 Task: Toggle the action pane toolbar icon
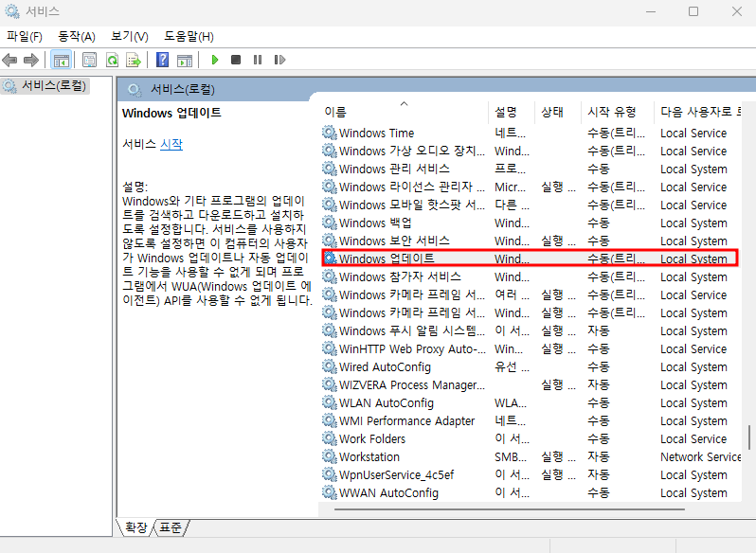point(185,61)
